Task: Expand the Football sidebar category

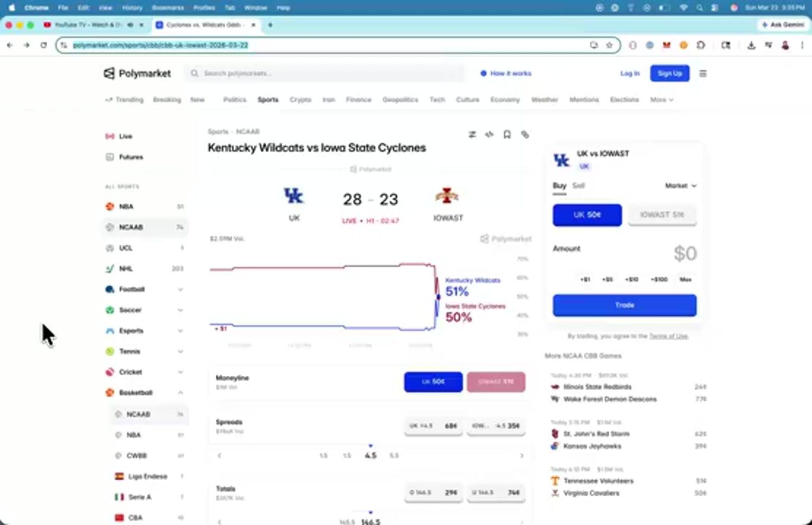Action: [x=180, y=290]
